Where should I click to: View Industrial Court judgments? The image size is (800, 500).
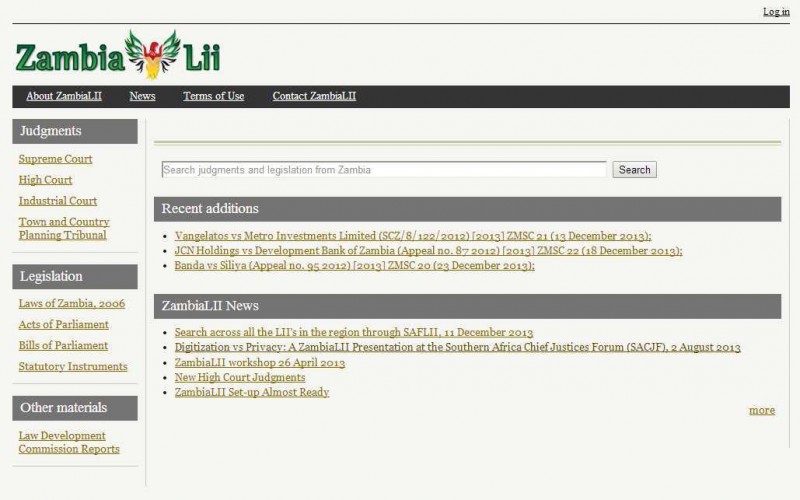coord(57,201)
